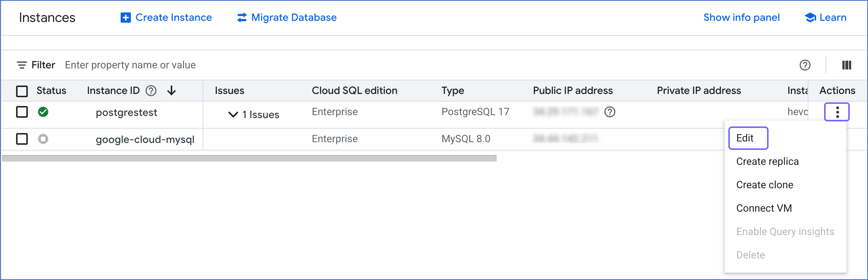Open the postgrestest instance
The height and width of the screenshot is (280, 868).
pyautogui.click(x=127, y=113)
